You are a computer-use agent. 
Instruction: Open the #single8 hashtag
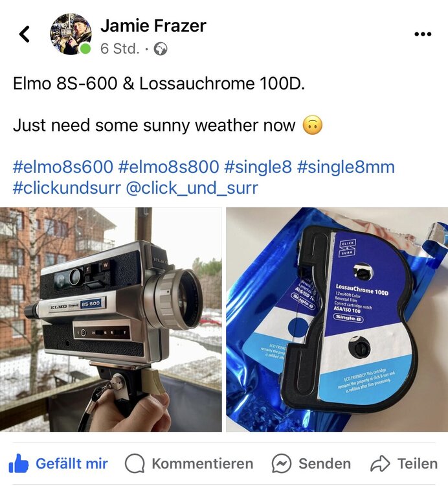(258, 167)
